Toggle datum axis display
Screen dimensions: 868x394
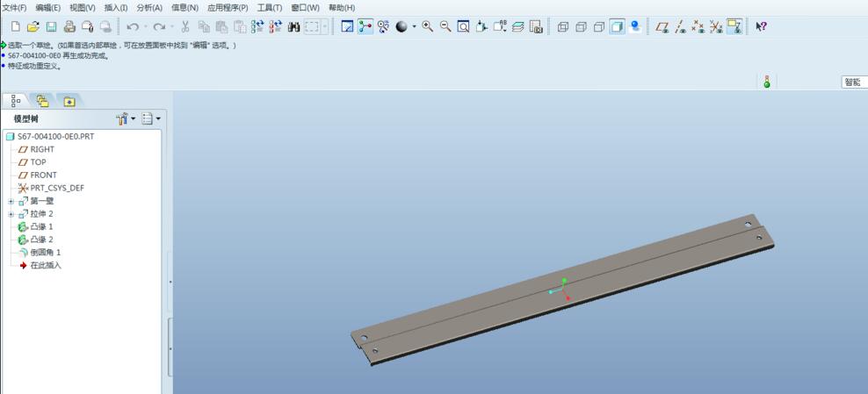pyautogui.click(x=680, y=26)
